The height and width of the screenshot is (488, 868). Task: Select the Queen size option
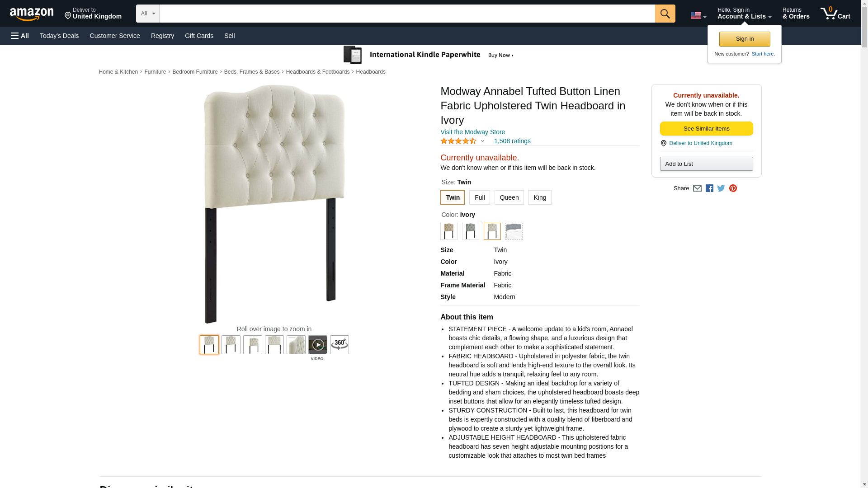[509, 197]
